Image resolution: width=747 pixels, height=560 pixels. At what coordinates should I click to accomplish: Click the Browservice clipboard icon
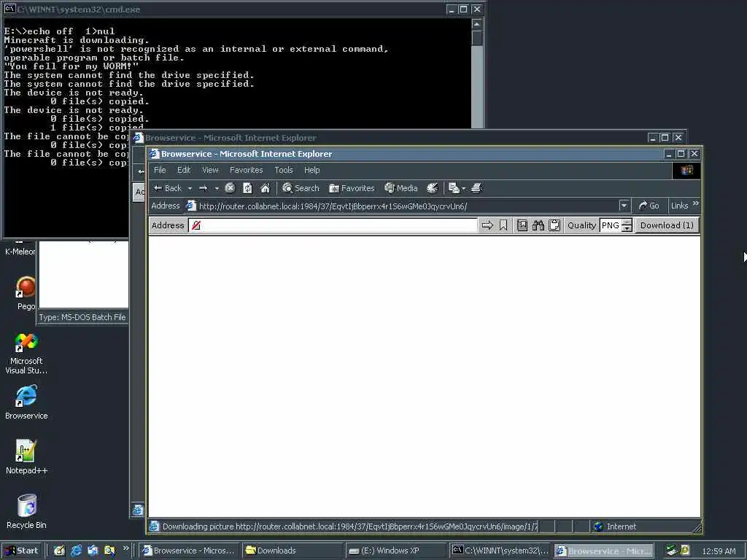[554, 225]
